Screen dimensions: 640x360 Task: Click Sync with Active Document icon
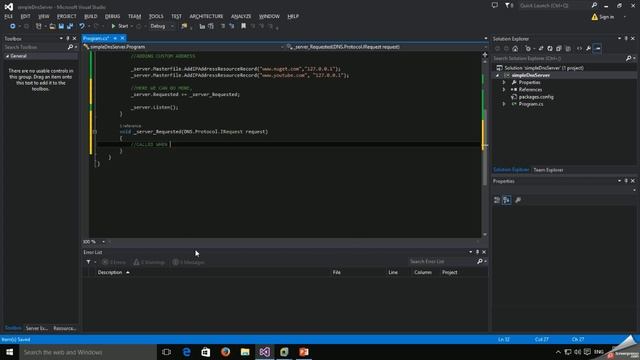point(541,49)
